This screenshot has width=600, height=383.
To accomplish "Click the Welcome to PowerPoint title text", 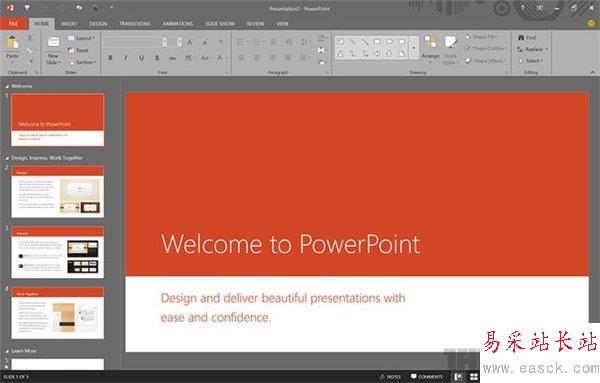I will (x=290, y=244).
